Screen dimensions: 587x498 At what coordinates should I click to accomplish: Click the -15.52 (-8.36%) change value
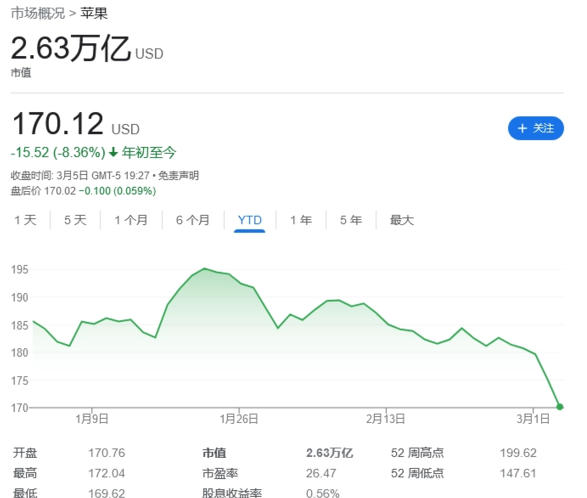coord(58,152)
